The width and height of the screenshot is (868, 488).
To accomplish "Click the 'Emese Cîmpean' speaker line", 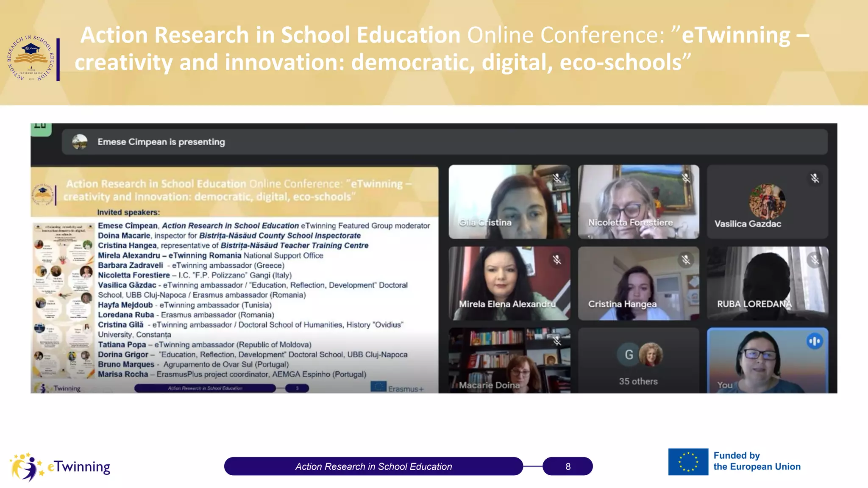I will point(264,226).
